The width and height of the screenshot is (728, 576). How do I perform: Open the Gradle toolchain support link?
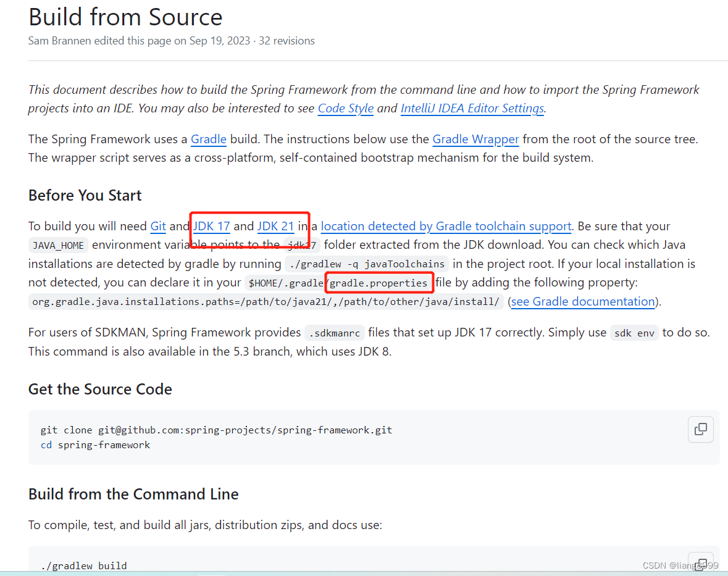(446, 226)
